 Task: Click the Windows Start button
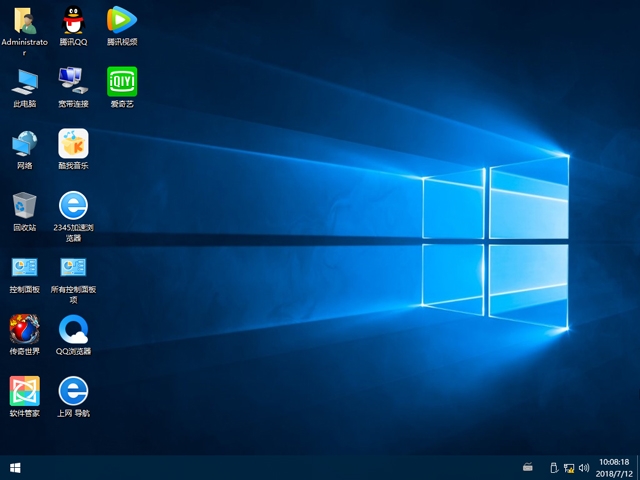point(15,467)
